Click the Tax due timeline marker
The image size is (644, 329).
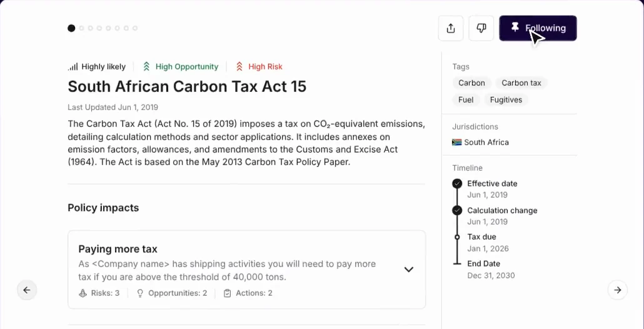pos(457,237)
